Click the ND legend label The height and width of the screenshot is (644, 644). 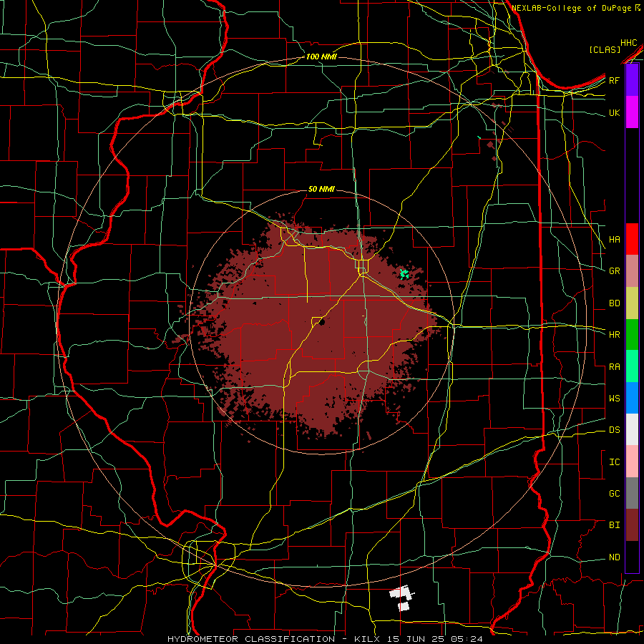(615, 557)
